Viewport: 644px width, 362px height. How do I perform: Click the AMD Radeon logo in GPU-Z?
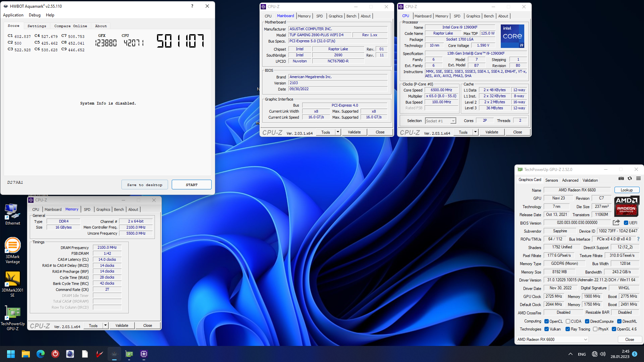(x=627, y=206)
